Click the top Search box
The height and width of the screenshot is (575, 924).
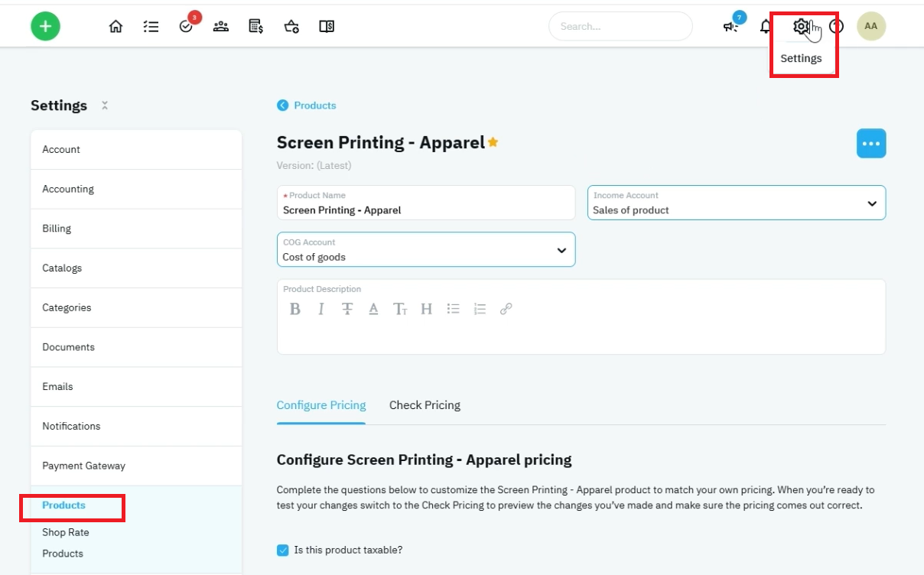click(x=620, y=27)
